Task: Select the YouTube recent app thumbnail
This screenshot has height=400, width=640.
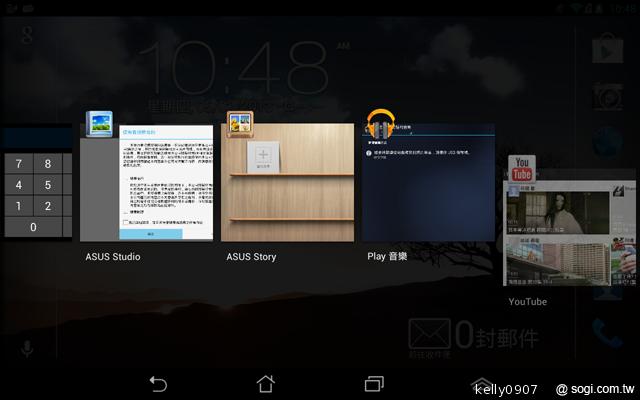Action: tap(569, 233)
